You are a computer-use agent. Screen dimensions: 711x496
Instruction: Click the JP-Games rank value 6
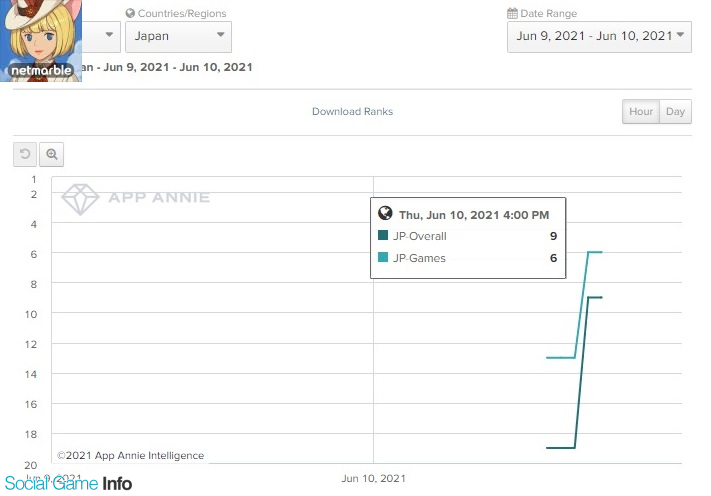pos(553,258)
